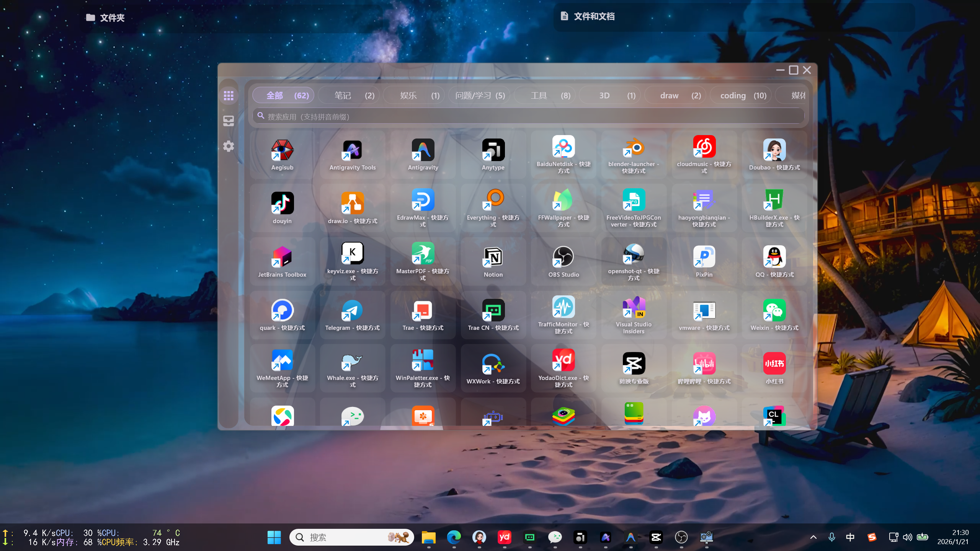Open Microsoft Edge from the taskbar
The height and width of the screenshot is (551, 980).
(x=454, y=537)
